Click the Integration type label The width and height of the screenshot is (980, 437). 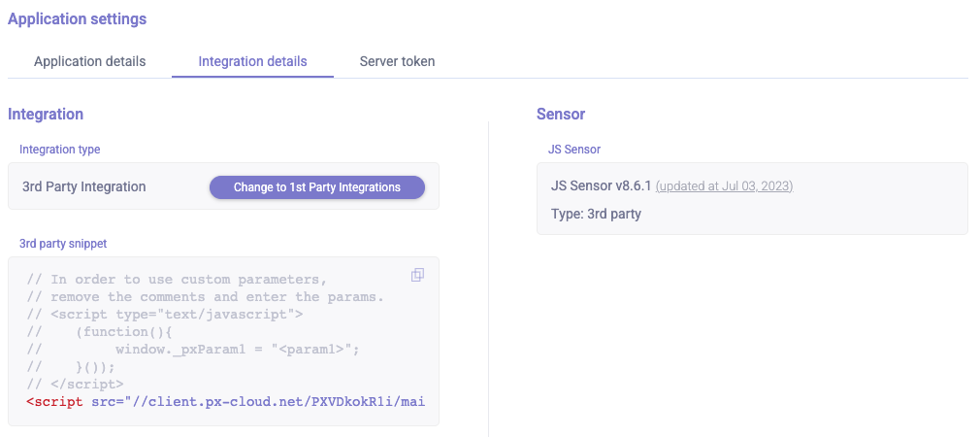tap(60, 150)
